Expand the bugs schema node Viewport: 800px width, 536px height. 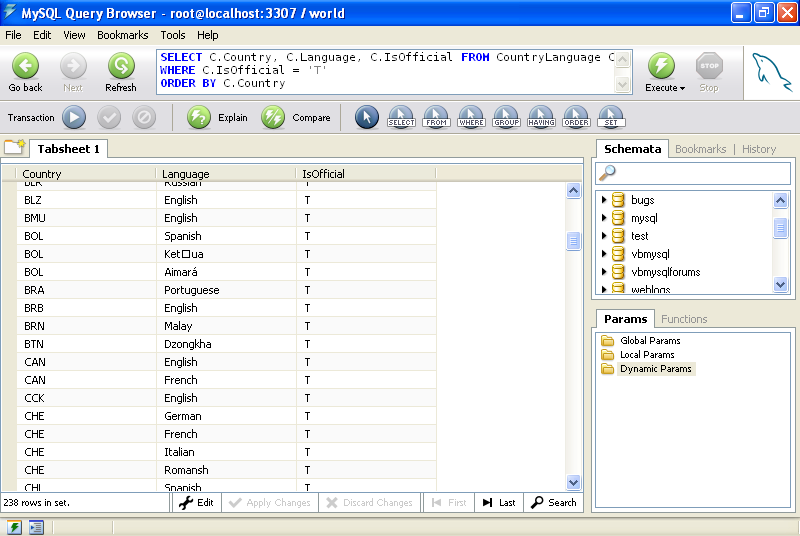pos(604,200)
